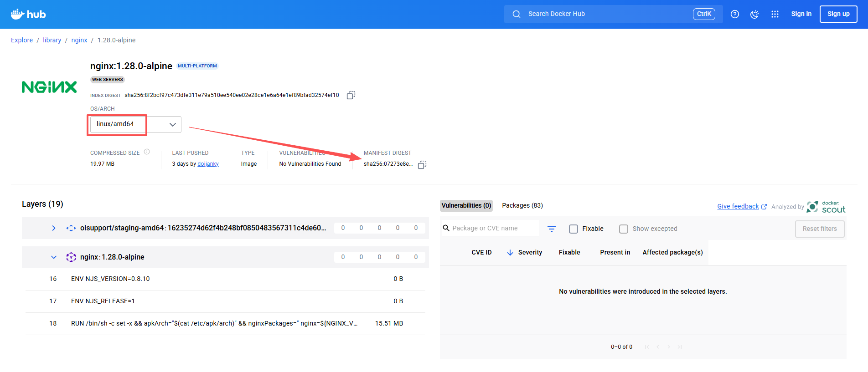Select layer 18 RUN /bin/sh row

click(225, 324)
